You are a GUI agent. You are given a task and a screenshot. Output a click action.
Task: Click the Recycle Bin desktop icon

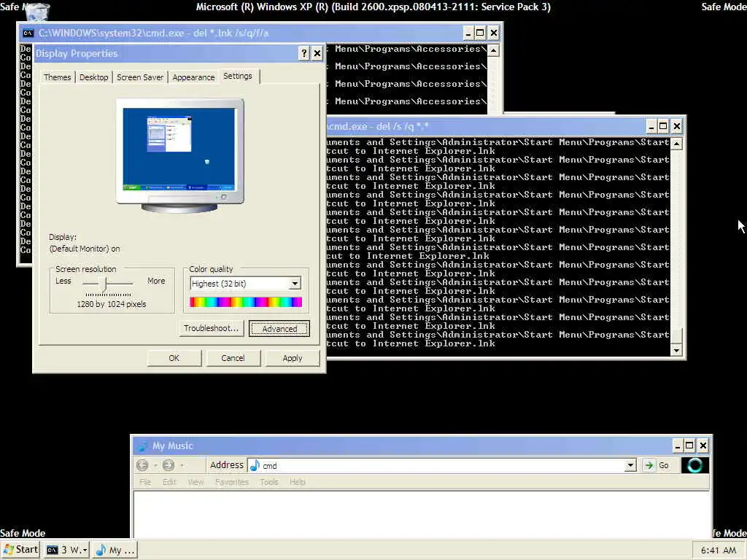36,13
